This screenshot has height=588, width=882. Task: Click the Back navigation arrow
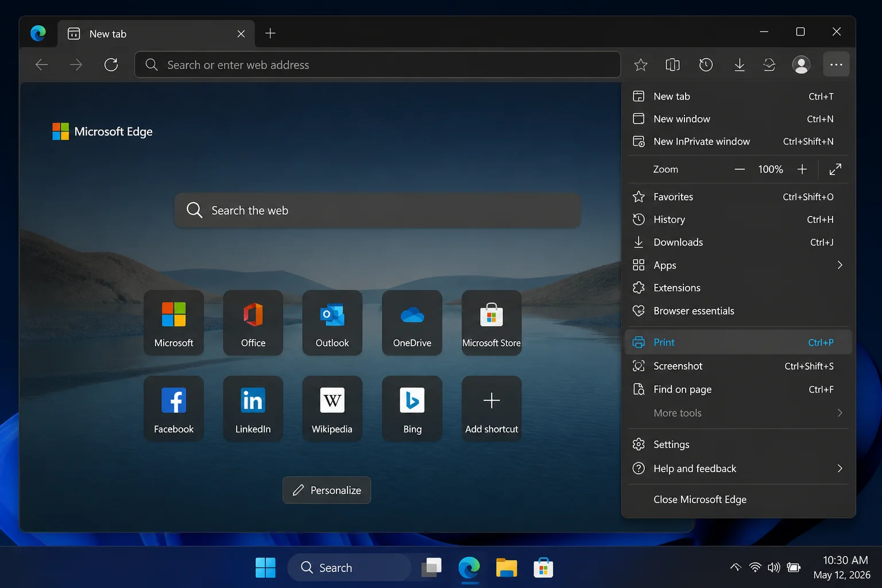pos(41,64)
